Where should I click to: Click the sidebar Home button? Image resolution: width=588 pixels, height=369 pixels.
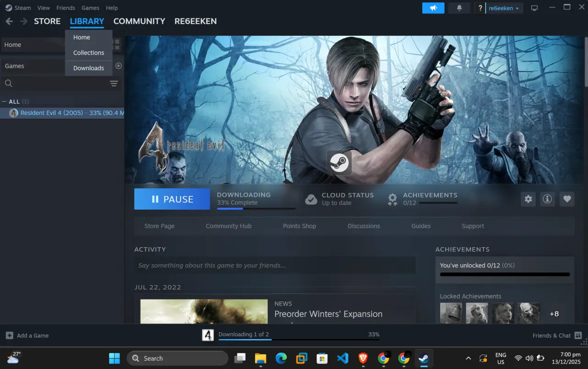click(x=32, y=45)
